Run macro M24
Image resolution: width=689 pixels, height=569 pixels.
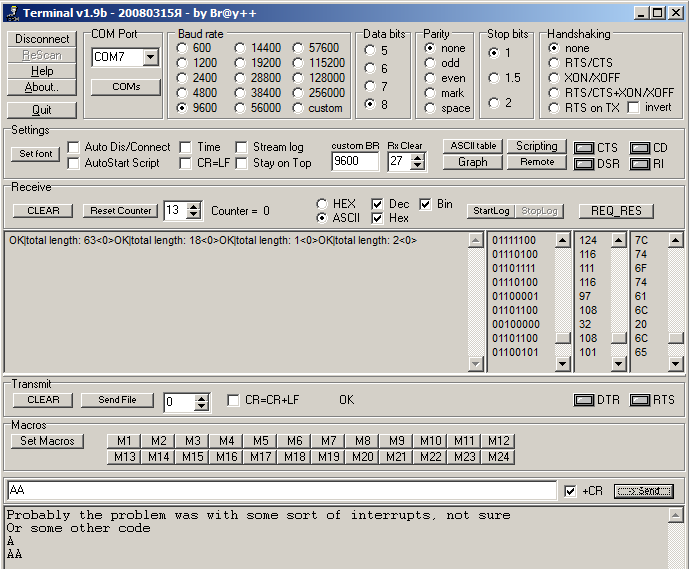coord(499,457)
